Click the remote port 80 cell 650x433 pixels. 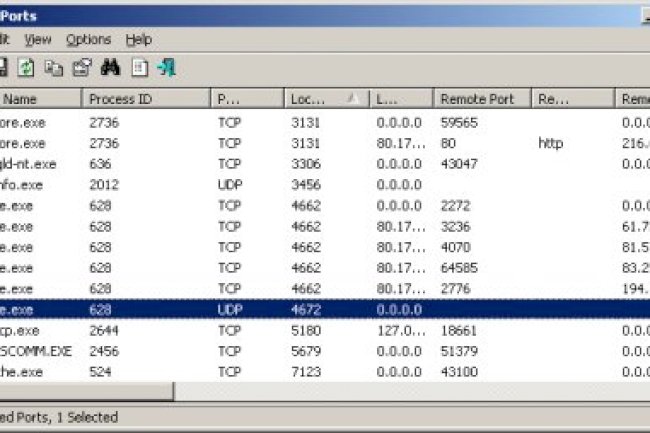tap(448, 143)
